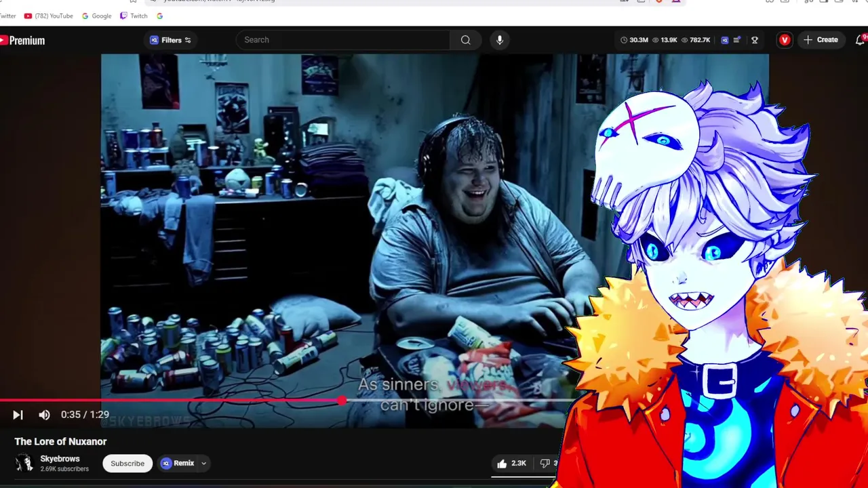Open the vidIQ panel icon in header
Viewport: 868px width, 488px height.
click(x=724, y=40)
